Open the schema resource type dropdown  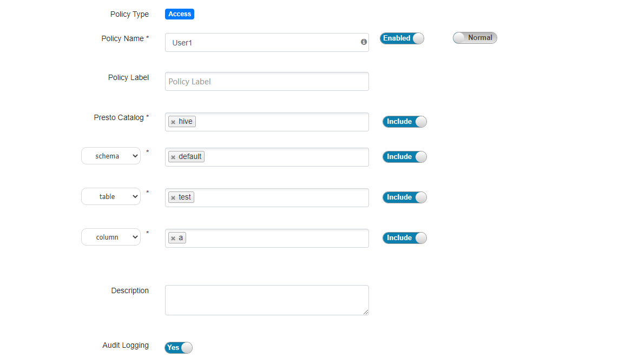tap(111, 156)
